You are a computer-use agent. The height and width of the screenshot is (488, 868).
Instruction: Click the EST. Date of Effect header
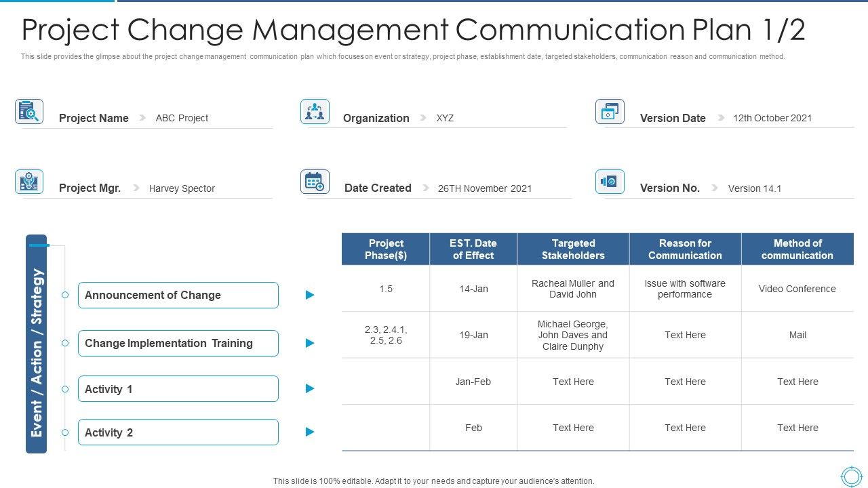(x=473, y=249)
